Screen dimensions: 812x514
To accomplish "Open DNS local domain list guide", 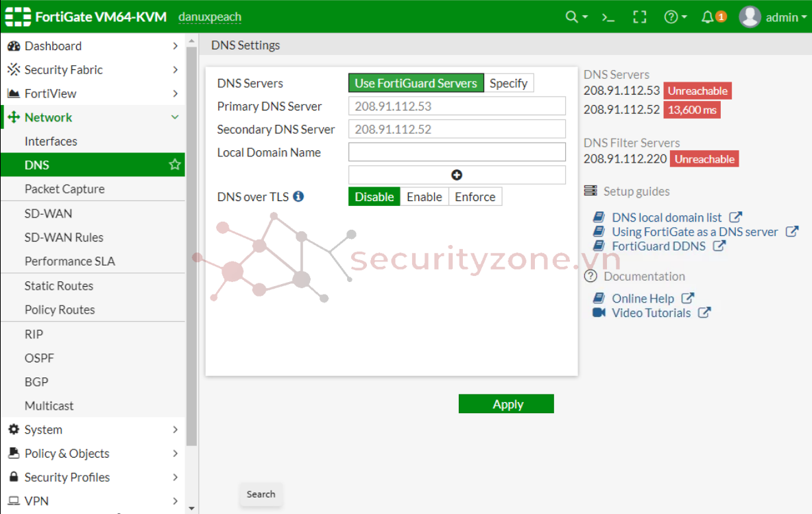I will point(667,218).
